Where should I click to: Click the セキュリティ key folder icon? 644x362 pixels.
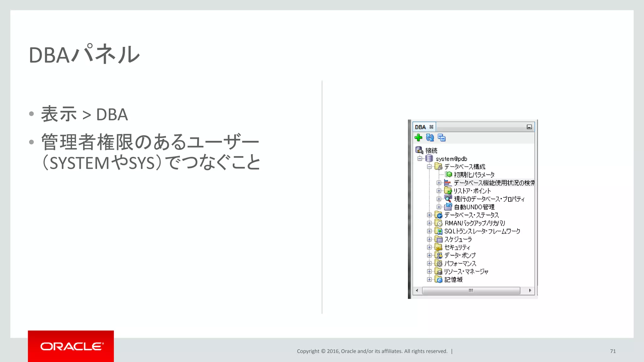click(439, 247)
